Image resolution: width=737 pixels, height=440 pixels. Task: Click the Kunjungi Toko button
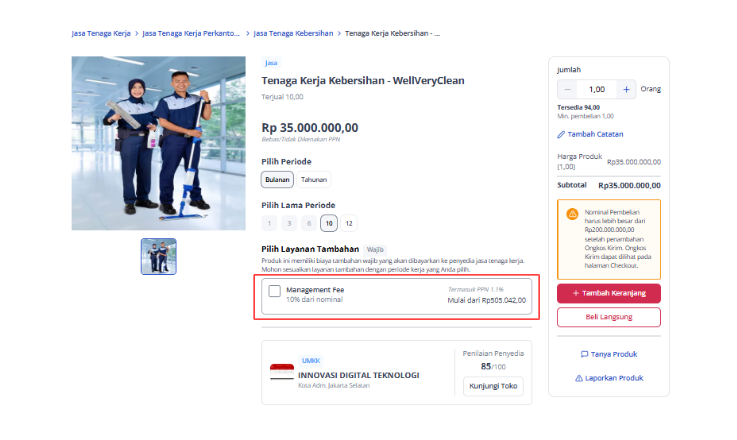pyautogui.click(x=493, y=386)
